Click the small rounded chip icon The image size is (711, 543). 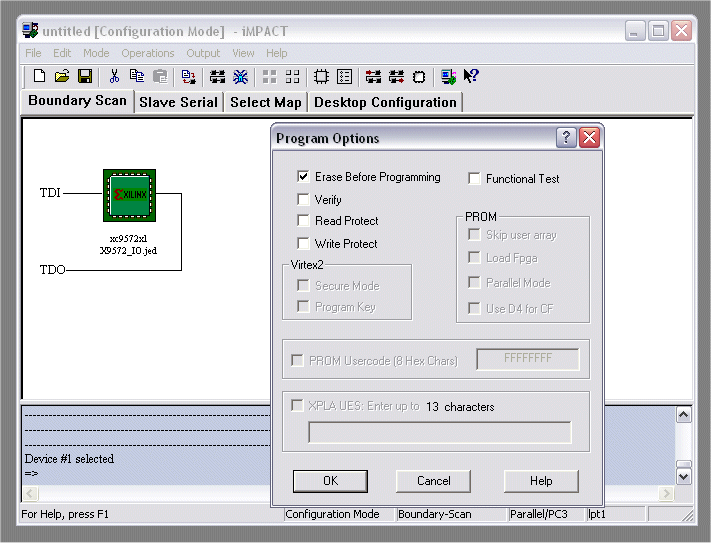point(419,77)
